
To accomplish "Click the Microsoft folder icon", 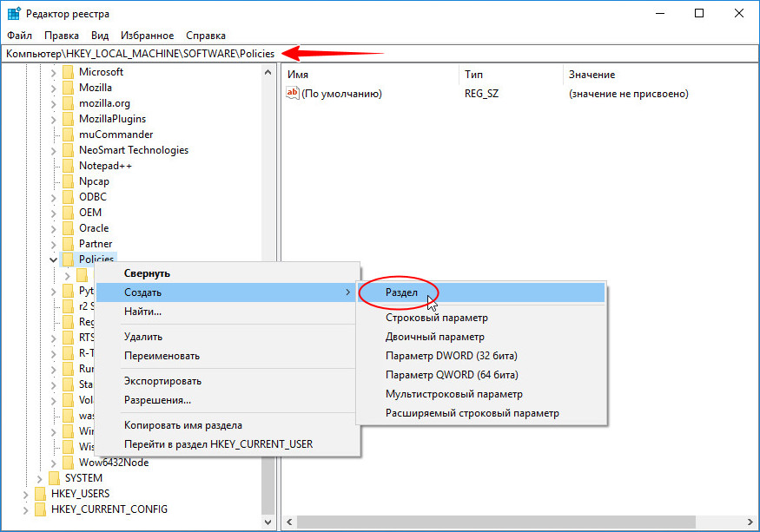I will point(69,72).
